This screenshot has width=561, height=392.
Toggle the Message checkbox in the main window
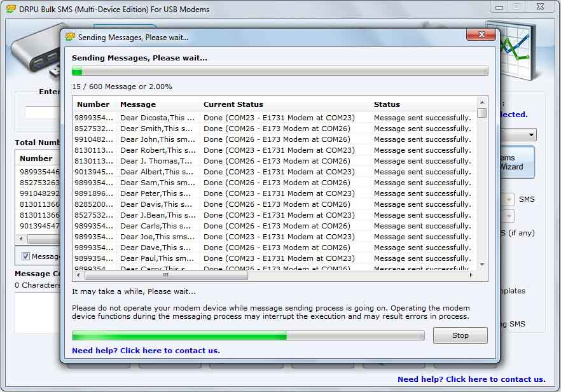pos(25,256)
